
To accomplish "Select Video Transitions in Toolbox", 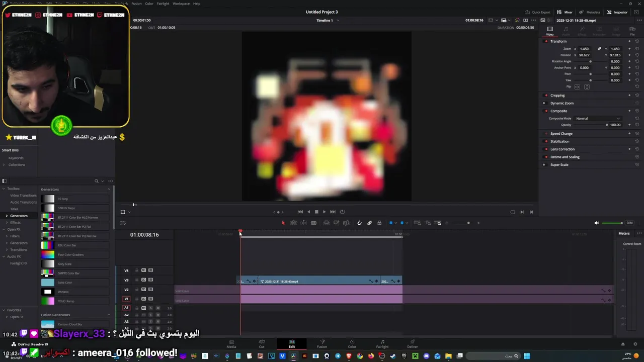I will pyautogui.click(x=23, y=195).
